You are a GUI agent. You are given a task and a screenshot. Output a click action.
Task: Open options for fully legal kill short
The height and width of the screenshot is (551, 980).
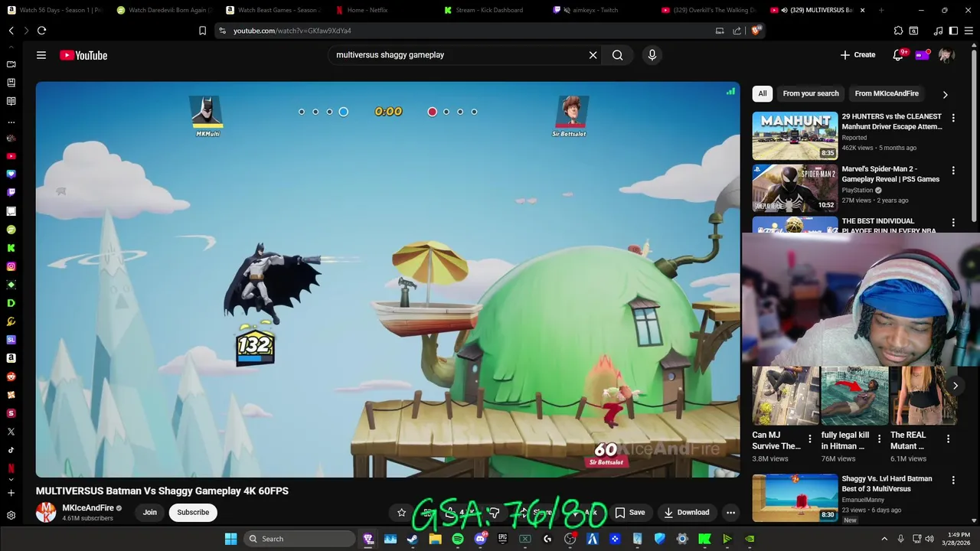coord(879,439)
